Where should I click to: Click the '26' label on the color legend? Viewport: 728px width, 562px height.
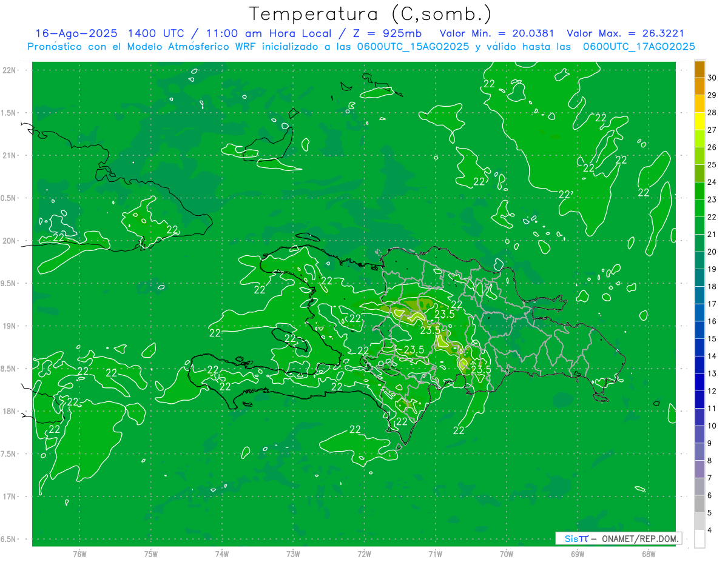tap(712, 147)
